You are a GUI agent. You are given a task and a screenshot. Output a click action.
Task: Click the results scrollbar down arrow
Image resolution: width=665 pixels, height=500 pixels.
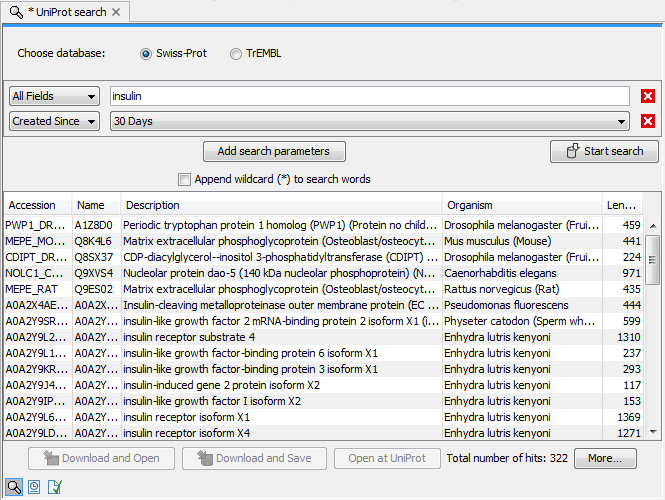pyautogui.click(x=653, y=432)
